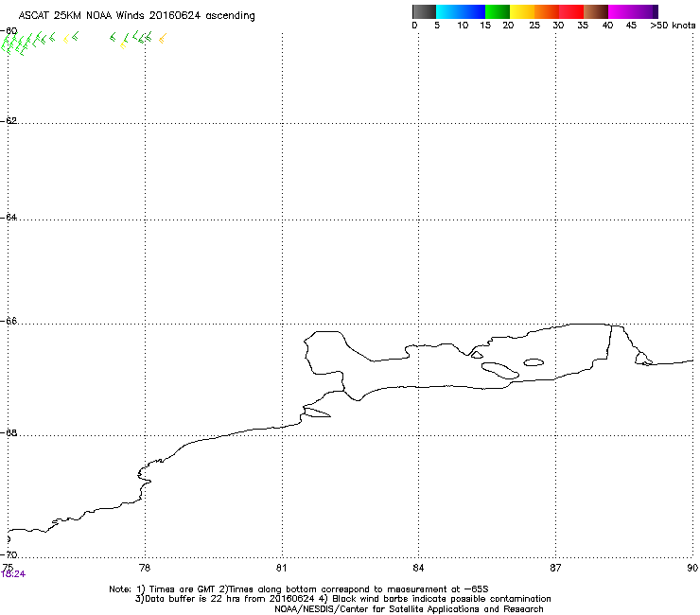Click the -64 latitude label
This screenshot has width=700, height=615.
click(x=9, y=218)
